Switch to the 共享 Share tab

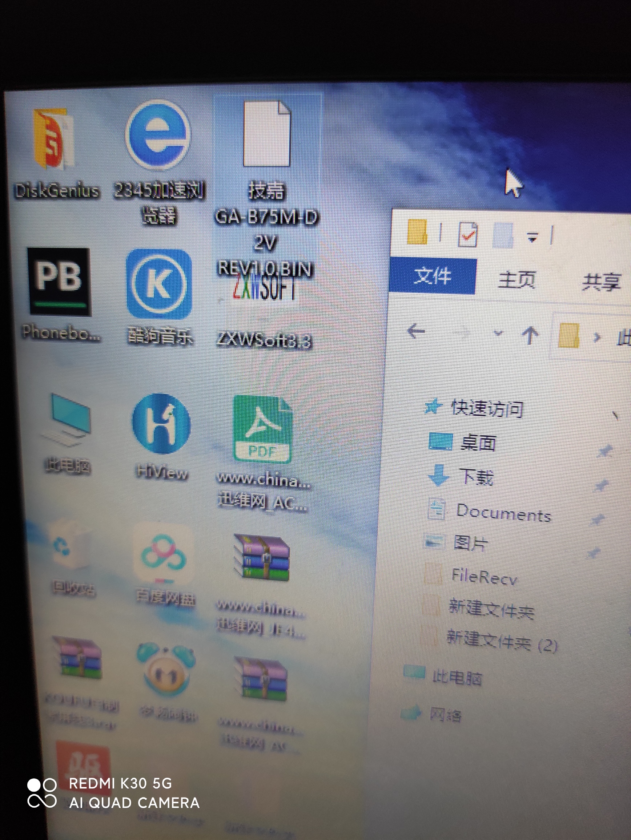pyautogui.click(x=601, y=282)
